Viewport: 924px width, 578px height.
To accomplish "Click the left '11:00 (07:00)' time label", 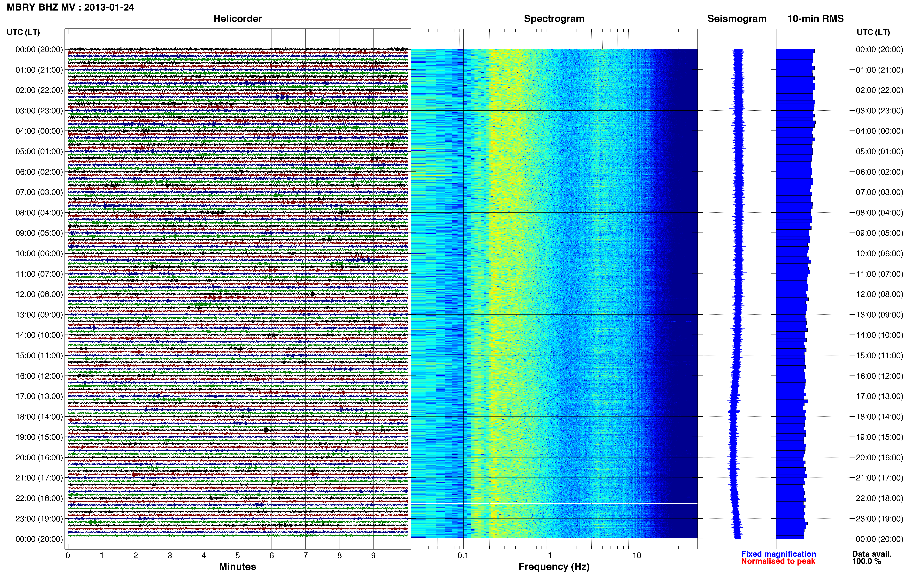I will (x=39, y=274).
